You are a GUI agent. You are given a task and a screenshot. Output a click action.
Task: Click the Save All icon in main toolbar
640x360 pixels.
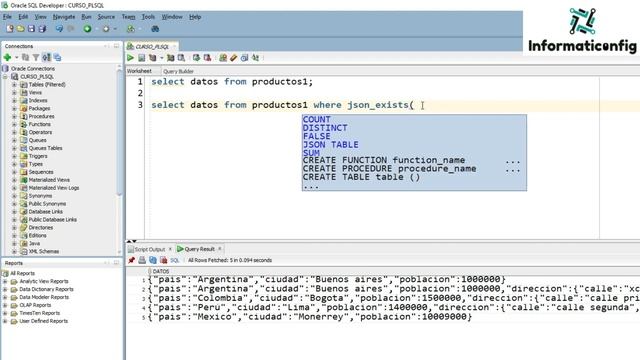(x=42, y=29)
